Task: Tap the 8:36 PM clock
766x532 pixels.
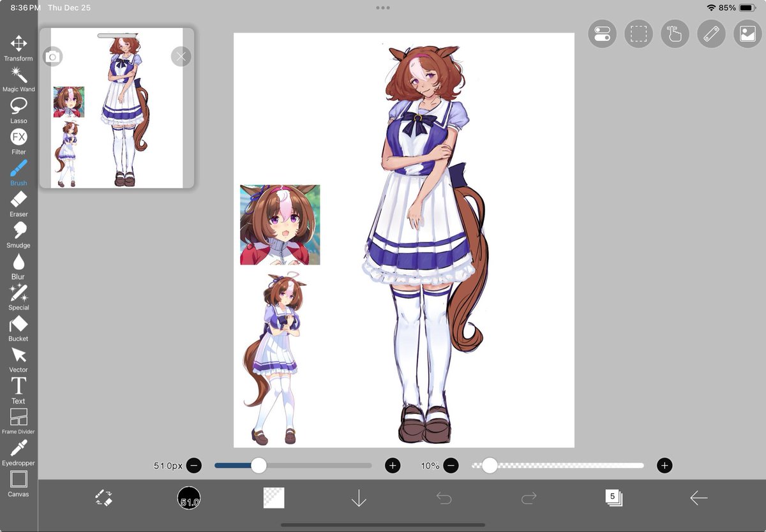Action: 26,8
